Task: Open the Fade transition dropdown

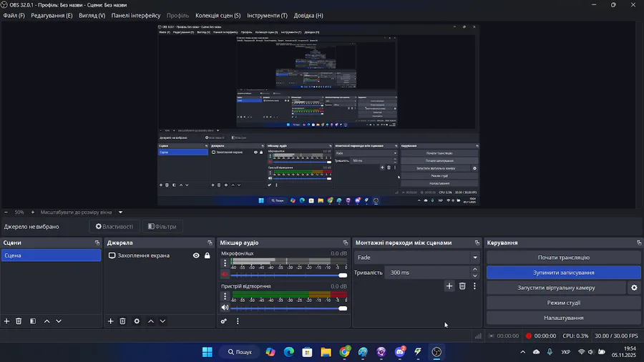Action: coord(417,258)
